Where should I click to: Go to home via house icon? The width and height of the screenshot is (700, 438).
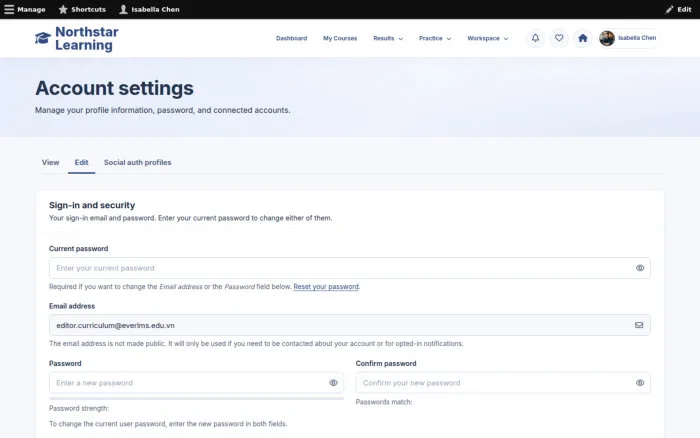[583, 38]
